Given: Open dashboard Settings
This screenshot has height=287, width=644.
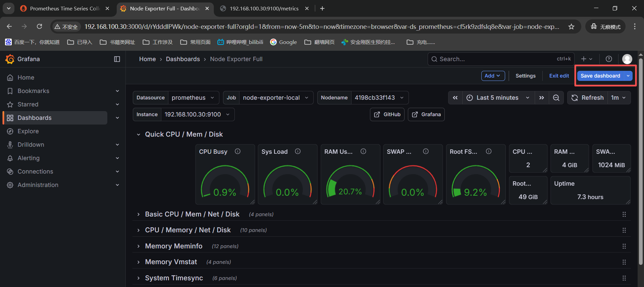Looking at the screenshot, I should pyautogui.click(x=525, y=76).
